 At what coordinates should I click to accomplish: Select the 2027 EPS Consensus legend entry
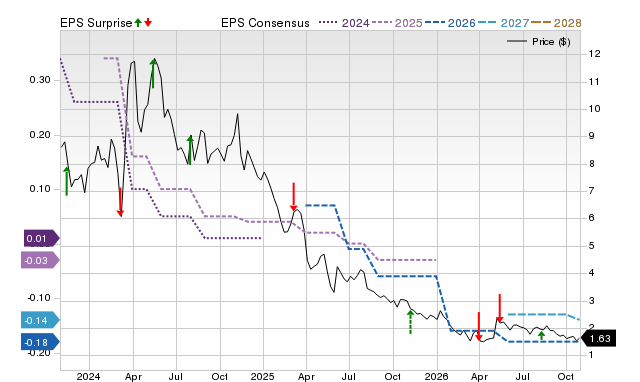click(504, 23)
